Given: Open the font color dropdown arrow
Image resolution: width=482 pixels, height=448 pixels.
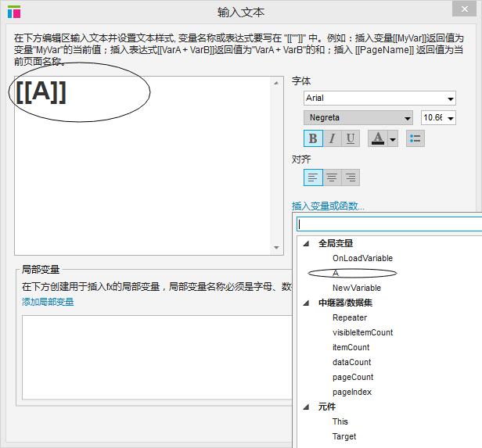Looking at the screenshot, I should 393,139.
